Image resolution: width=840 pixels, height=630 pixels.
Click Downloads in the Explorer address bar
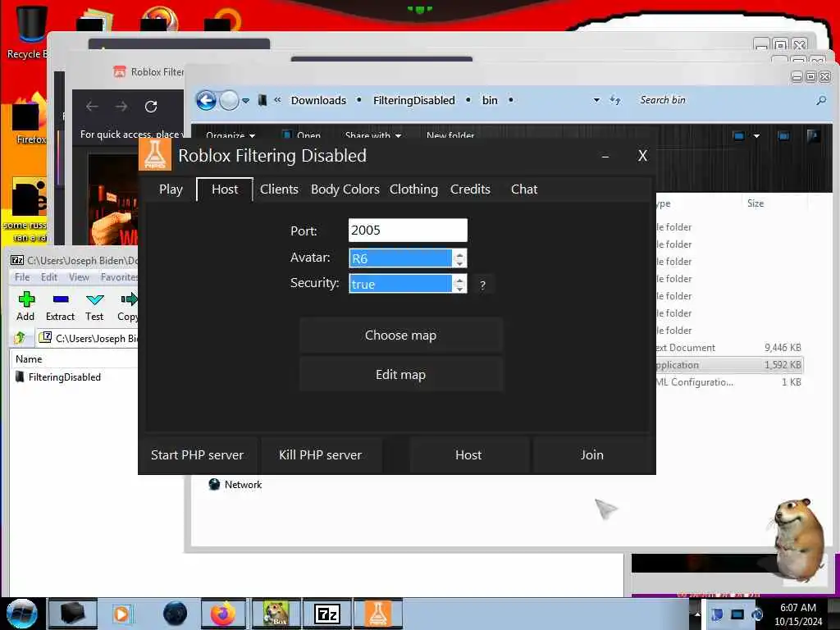[x=318, y=100]
